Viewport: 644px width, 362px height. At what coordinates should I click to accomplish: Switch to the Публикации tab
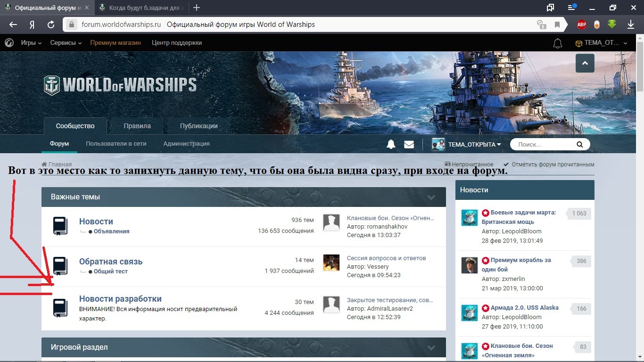tap(198, 126)
